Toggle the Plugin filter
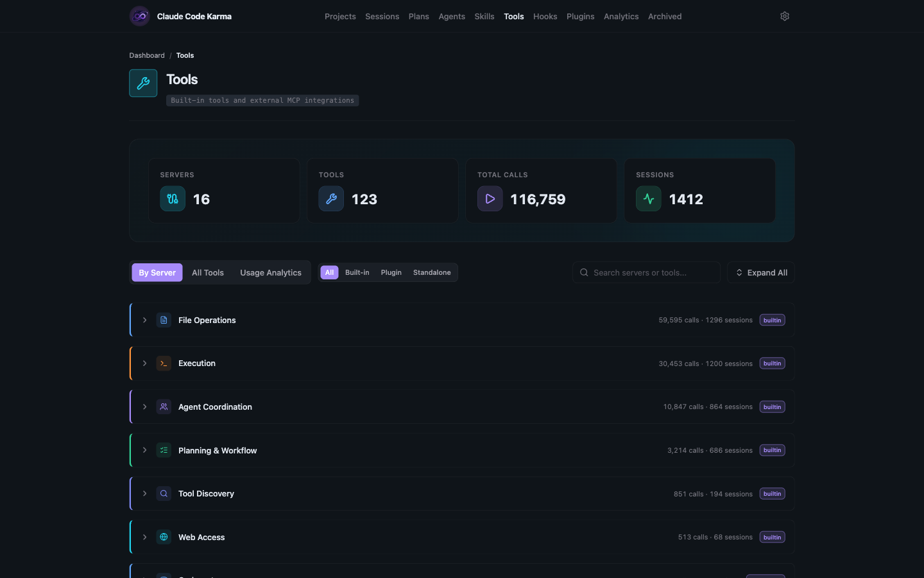The height and width of the screenshot is (578, 924). 391,272
